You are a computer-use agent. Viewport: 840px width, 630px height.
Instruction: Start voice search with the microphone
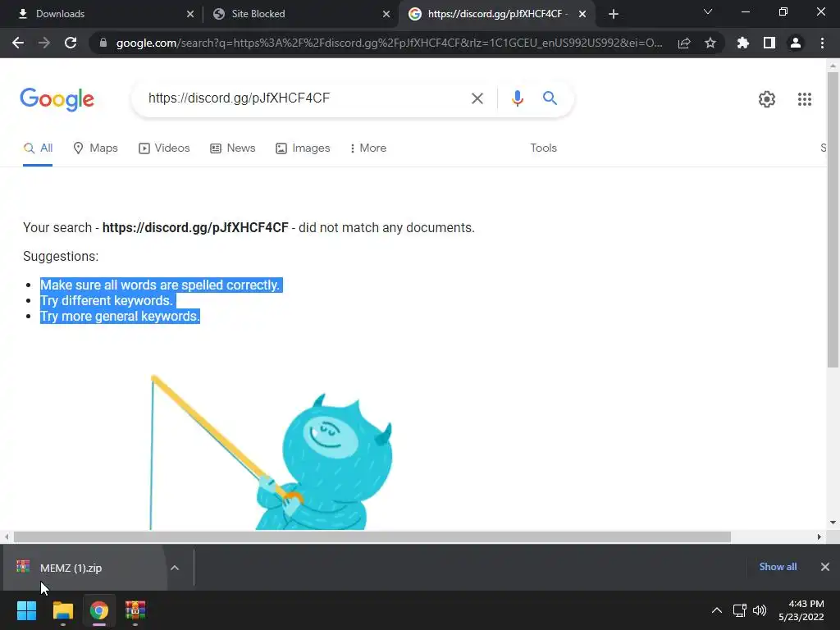pyautogui.click(x=517, y=98)
